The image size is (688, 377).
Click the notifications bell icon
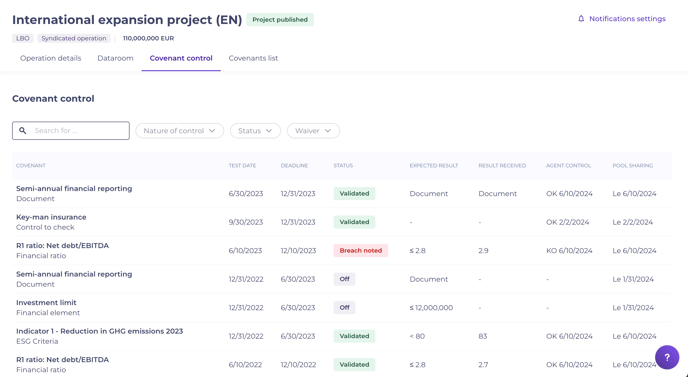coord(581,19)
